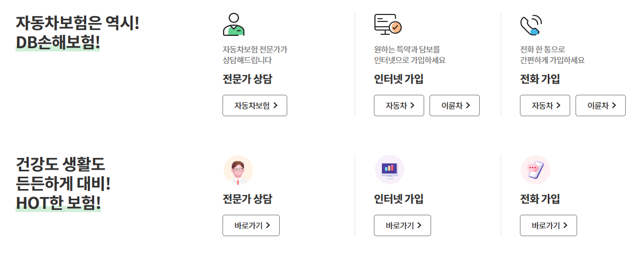
Task: Click the ringing telephone handset icon
Action: coord(531,25)
